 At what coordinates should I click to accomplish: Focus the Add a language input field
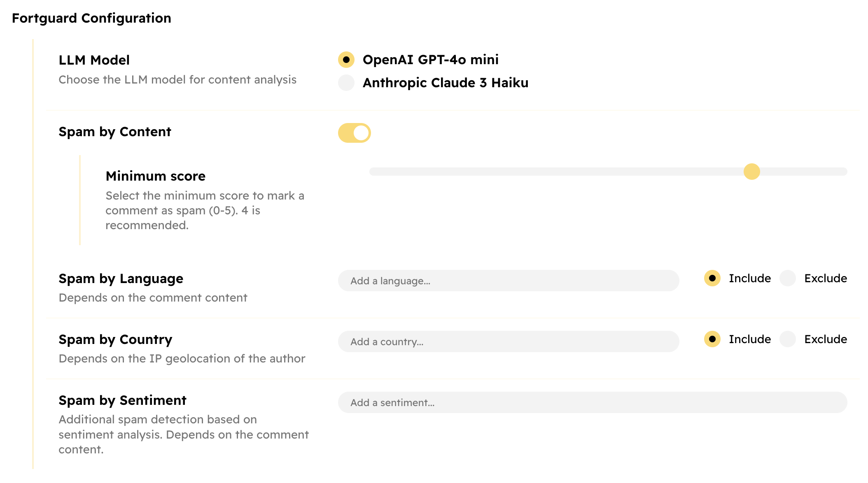509,281
